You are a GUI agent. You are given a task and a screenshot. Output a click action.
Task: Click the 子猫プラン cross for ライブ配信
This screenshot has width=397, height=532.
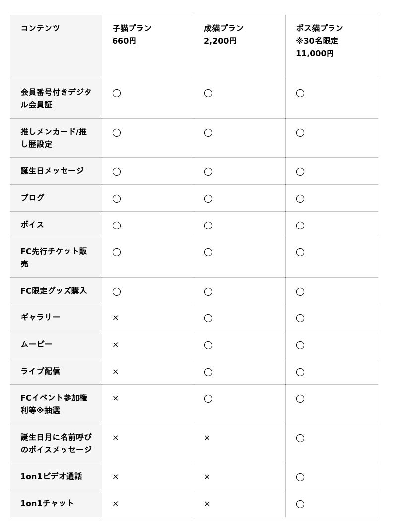(x=116, y=372)
